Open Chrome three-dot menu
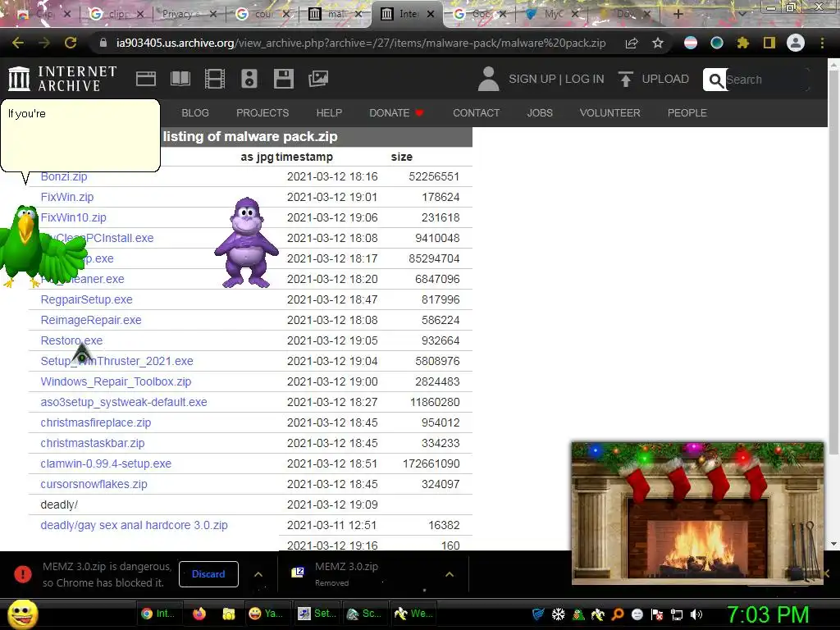Viewport: 840px width, 630px height. coord(822,43)
